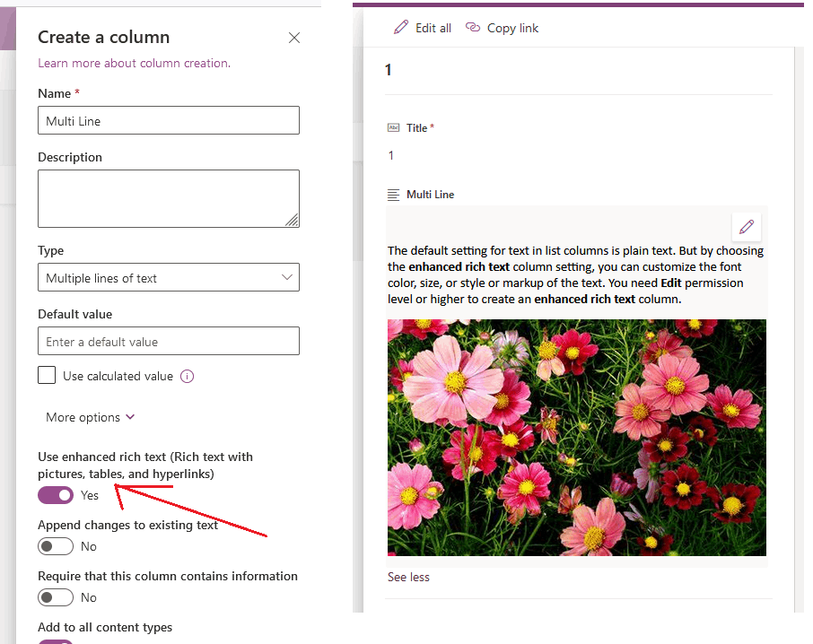Click the Default value input field
The width and height of the screenshot is (813, 644).
pos(169,341)
